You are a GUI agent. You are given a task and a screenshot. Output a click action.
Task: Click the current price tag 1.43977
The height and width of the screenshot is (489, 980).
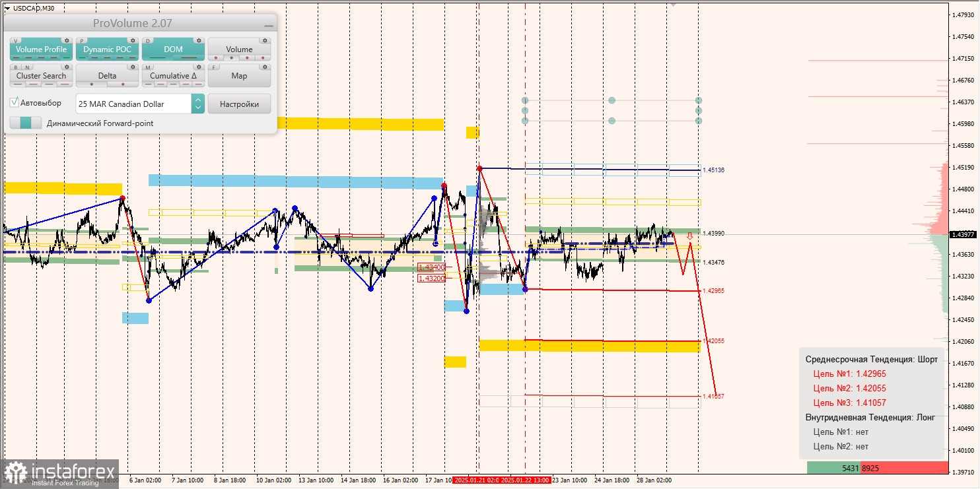(963, 234)
